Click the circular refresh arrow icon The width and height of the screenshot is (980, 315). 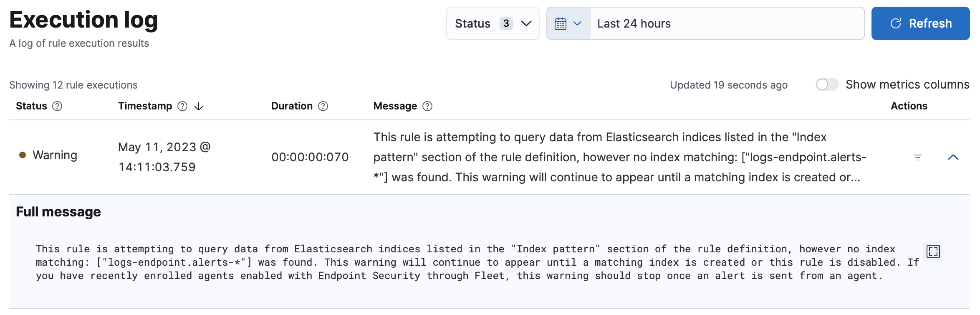click(x=895, y=23)
